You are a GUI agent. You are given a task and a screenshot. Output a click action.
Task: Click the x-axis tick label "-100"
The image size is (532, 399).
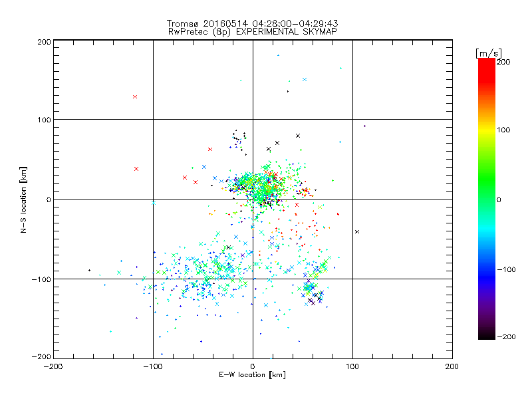pos(153,366)
